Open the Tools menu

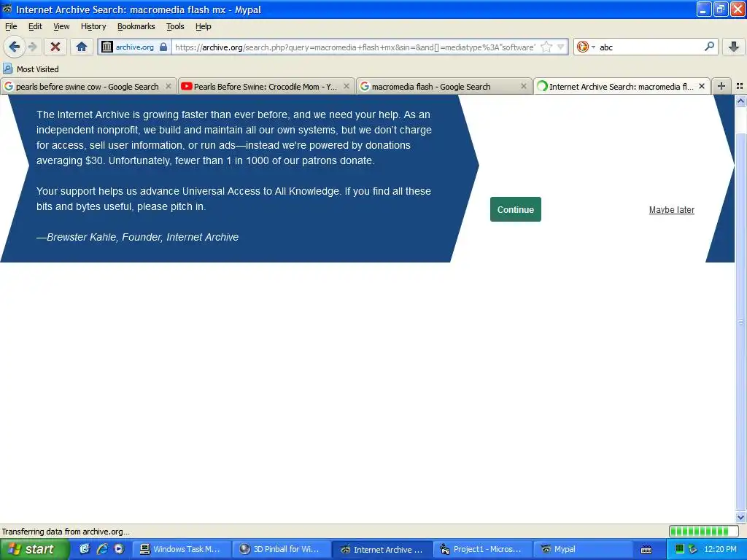pos(175,26)
